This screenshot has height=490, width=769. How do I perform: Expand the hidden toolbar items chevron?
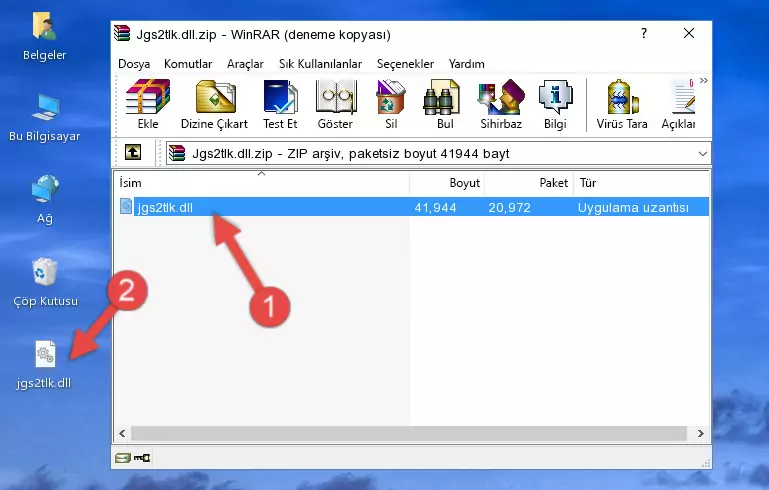click(x=703, y=81)
